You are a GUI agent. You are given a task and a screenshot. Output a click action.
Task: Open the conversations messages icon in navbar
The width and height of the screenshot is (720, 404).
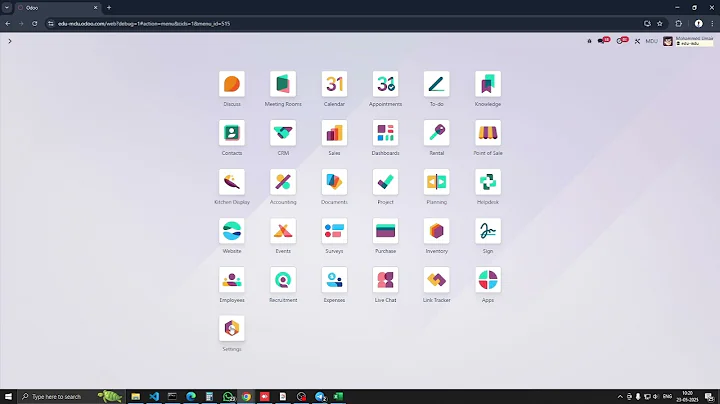point(603,41)
